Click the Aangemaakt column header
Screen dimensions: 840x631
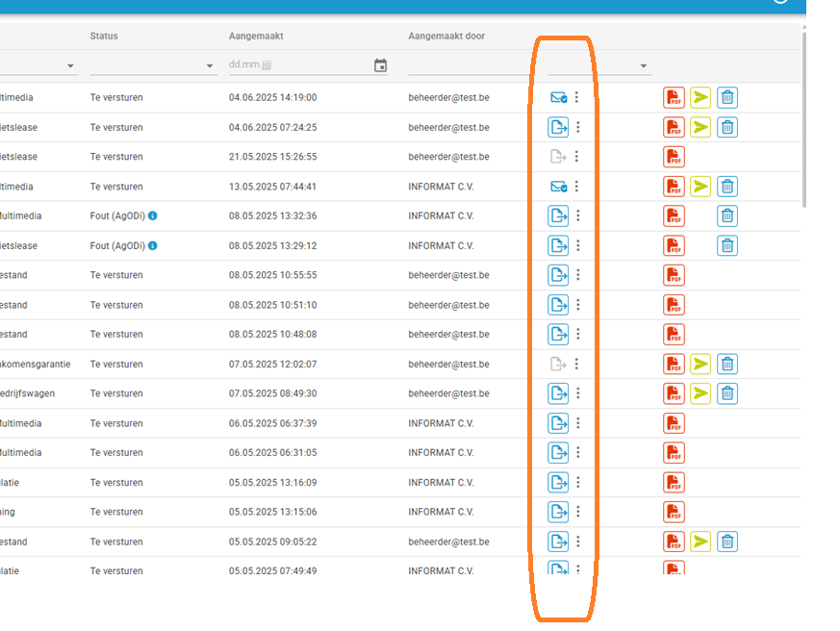click(x=256, y=37)
